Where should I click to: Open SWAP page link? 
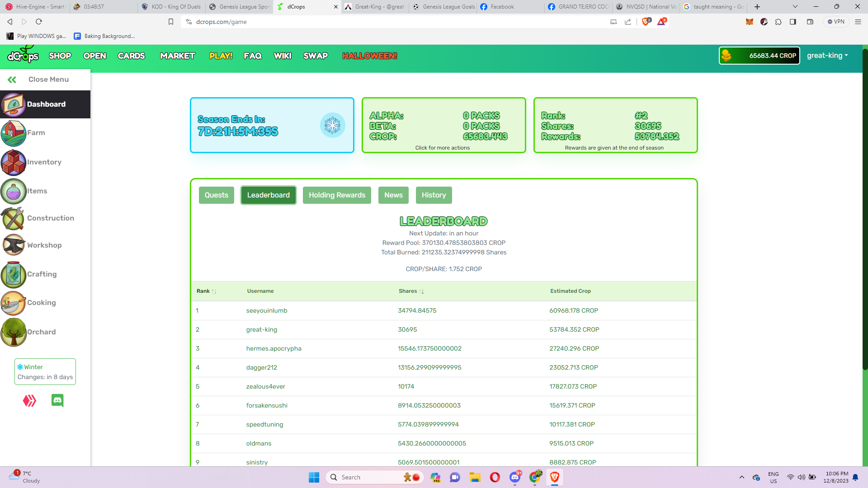tap(316, 56)
